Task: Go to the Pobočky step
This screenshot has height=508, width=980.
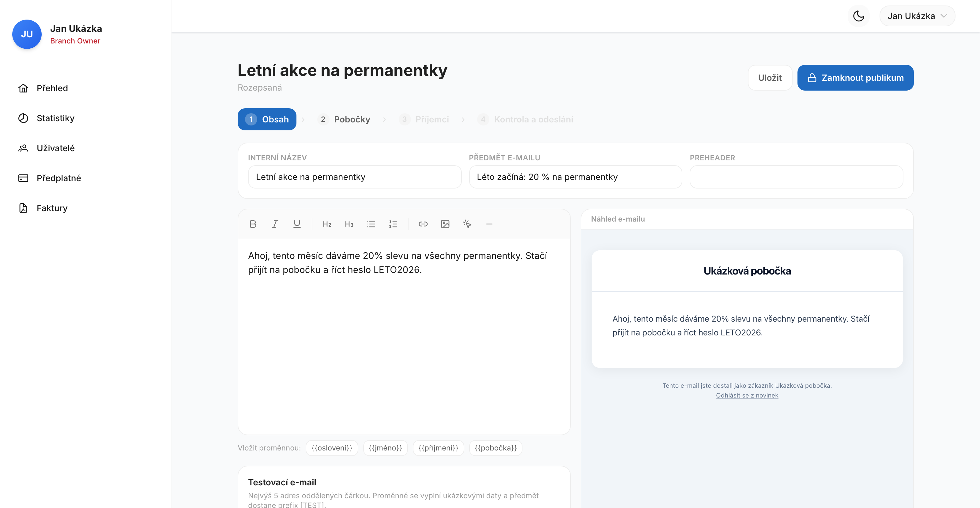Action: point(344,119)
